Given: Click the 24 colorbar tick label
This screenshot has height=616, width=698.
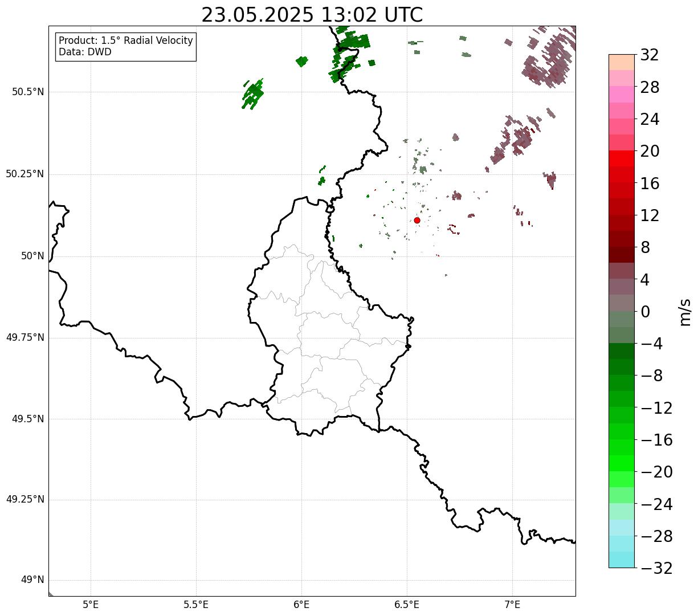Looking at the screenshot, I should 650,119.
